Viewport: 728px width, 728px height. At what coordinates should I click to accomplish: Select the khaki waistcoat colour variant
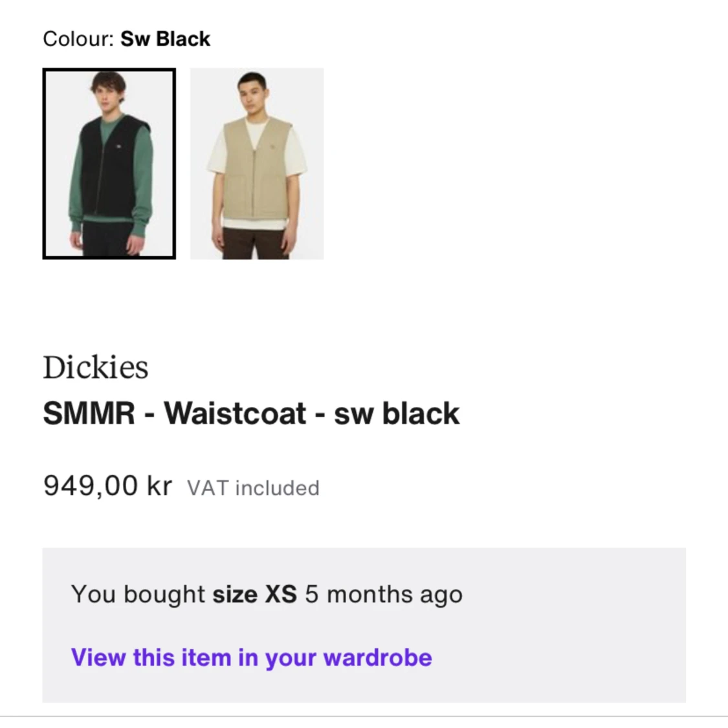[x=256, y=163]
